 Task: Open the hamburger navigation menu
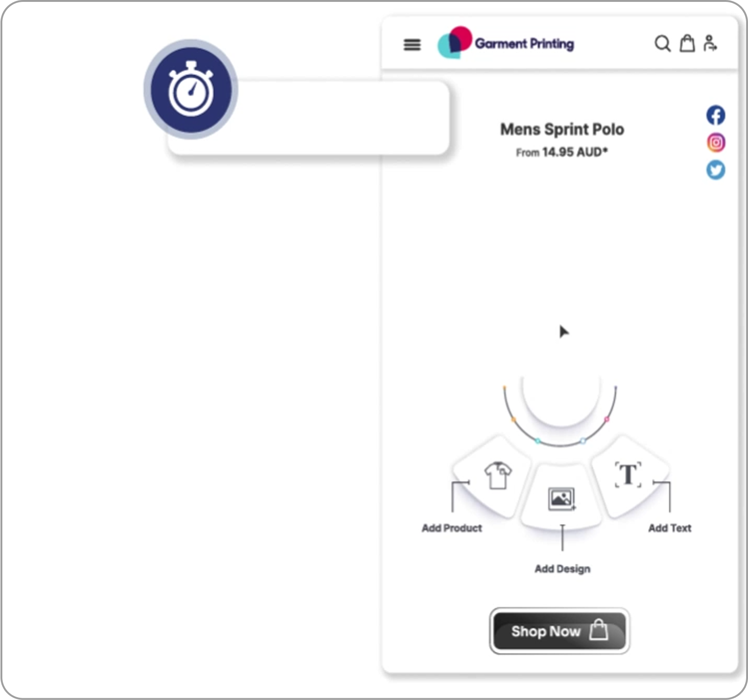pos(412,45)
